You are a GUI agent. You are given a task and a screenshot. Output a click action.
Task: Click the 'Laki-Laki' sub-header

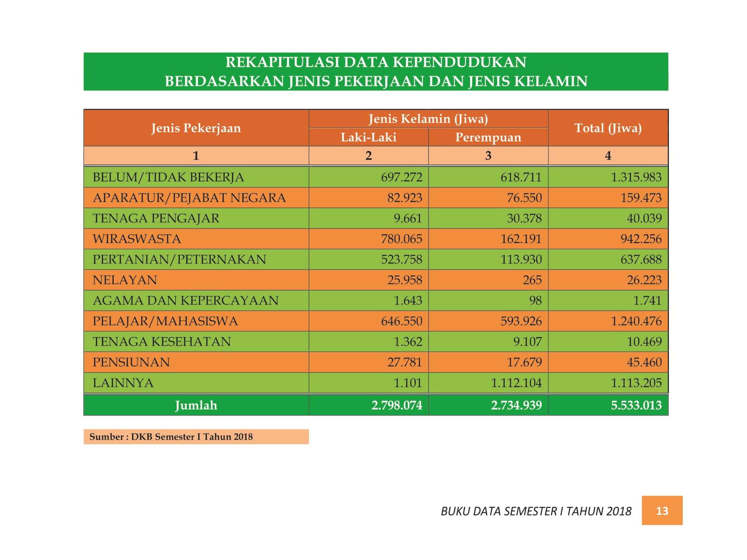click(x=369, y=137)
